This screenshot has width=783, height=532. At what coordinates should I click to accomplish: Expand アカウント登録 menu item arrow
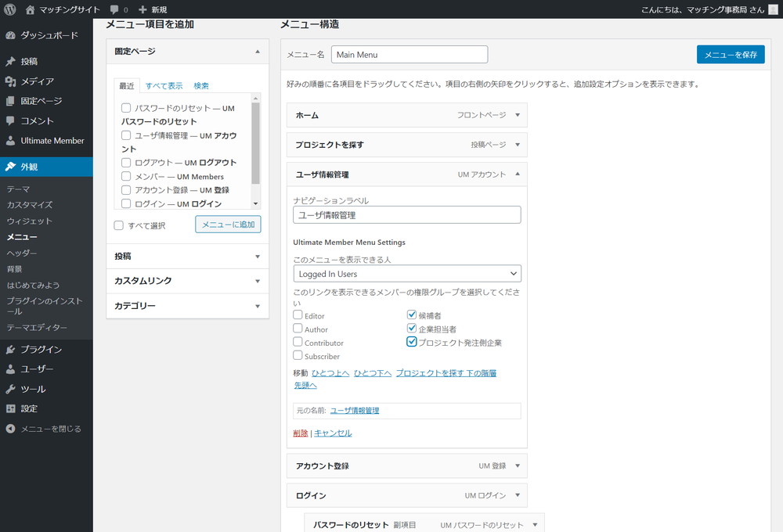(x=518, y=465)
